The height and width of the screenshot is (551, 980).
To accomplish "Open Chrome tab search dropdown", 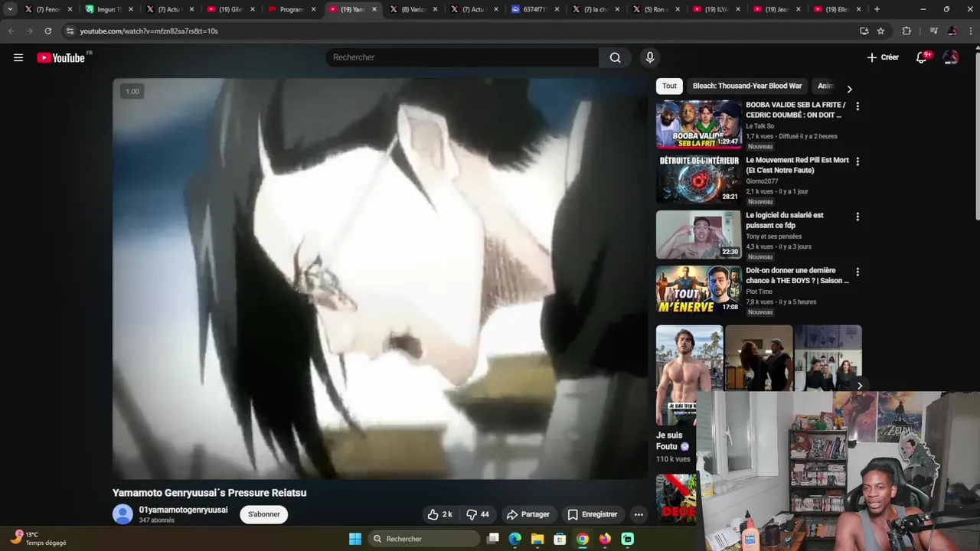I will point(10,9).
